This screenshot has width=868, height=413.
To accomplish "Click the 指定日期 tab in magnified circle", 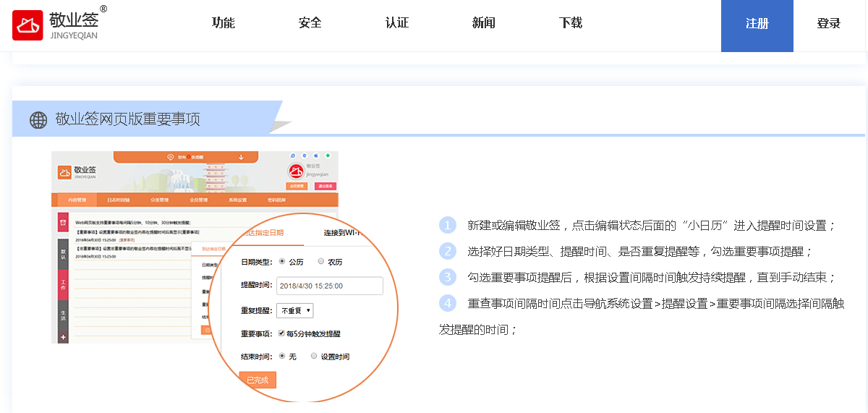I will pos(265,232).
